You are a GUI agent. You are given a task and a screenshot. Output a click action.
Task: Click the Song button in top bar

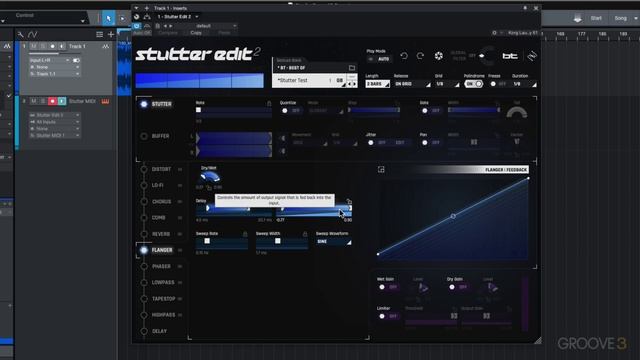tap(620, 18)
